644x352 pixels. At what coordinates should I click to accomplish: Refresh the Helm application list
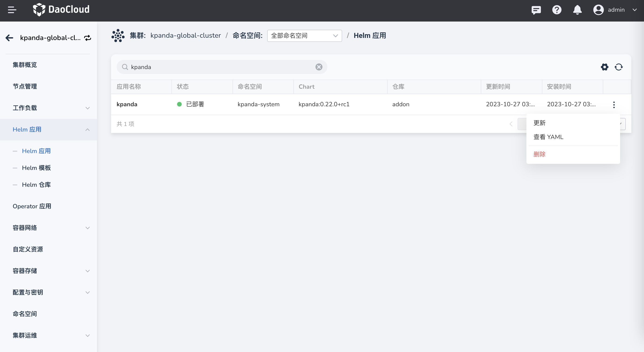click(x=618, y=67)
